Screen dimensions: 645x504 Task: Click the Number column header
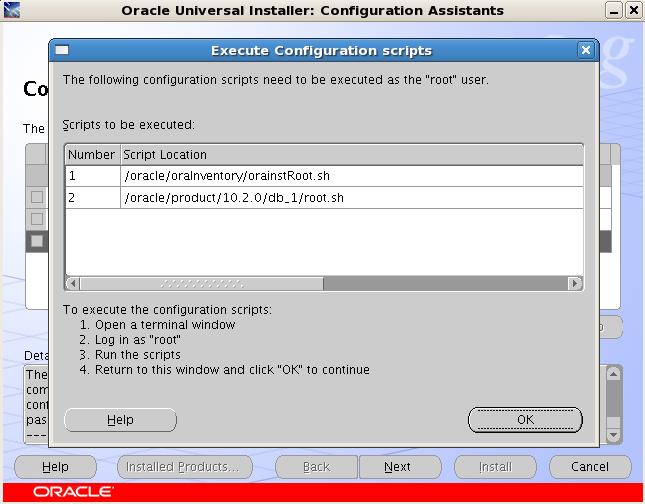(93, 155)
